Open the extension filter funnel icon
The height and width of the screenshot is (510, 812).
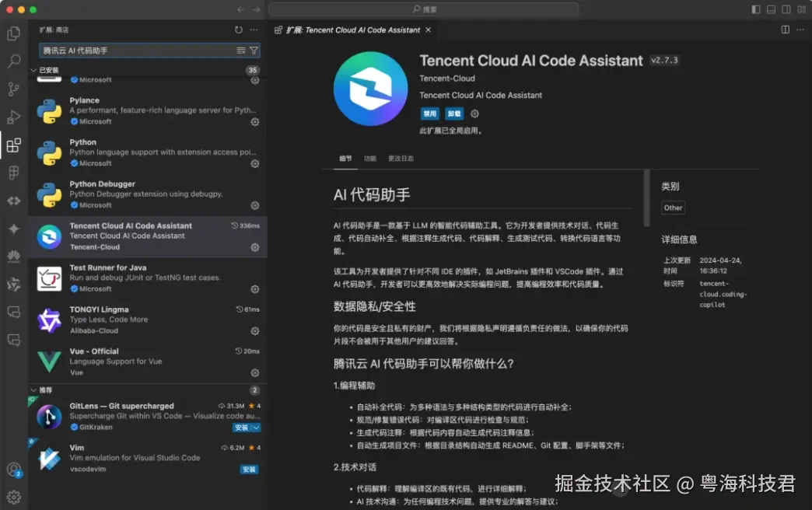pyautogui.click(x=254, y=51)
